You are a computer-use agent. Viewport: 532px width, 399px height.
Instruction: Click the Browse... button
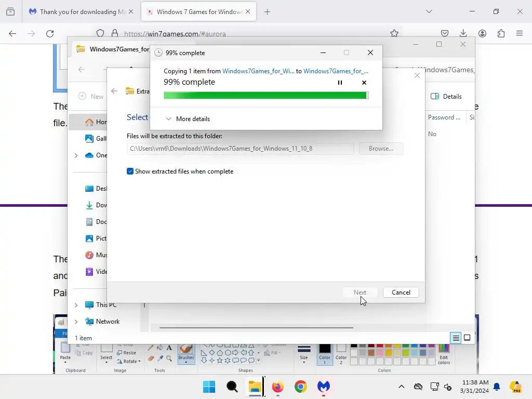pos(381,149)
